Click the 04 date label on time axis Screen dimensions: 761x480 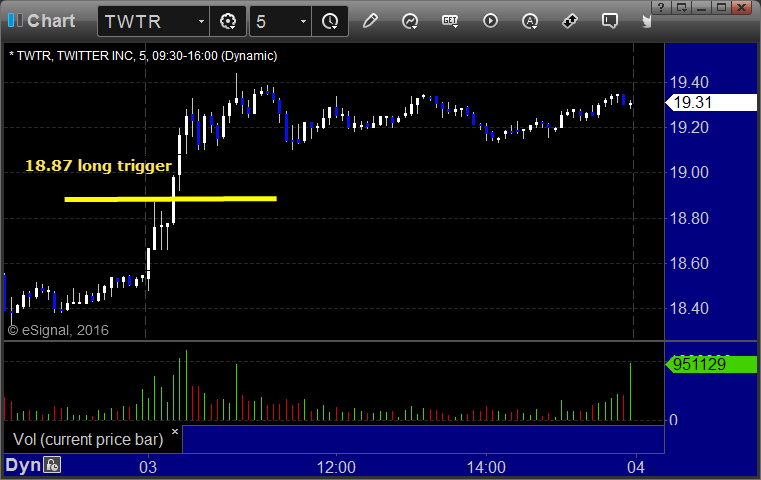636,467
